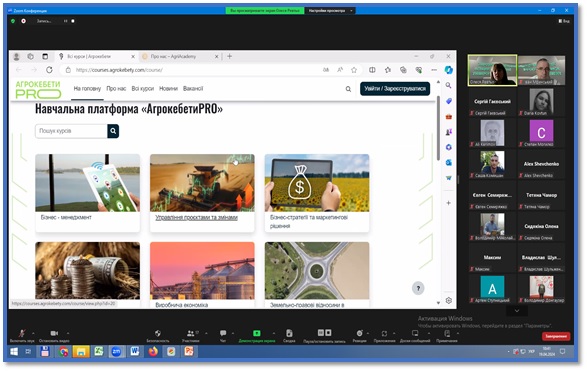Open the Zoom Apps icon
This screenshot has width=587, height=371.
(384, 333)
